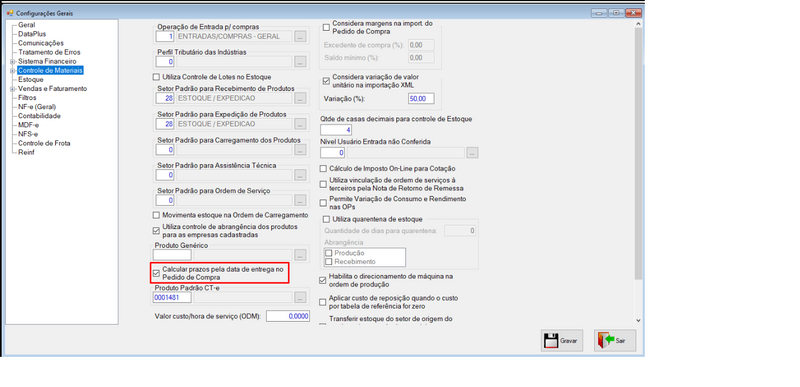Image resolution: width=800 pixels, height=387 pixels.
Task: Open the lookup for Setor Padrão para Ordem de Serviço
Action: pos(301,200)
